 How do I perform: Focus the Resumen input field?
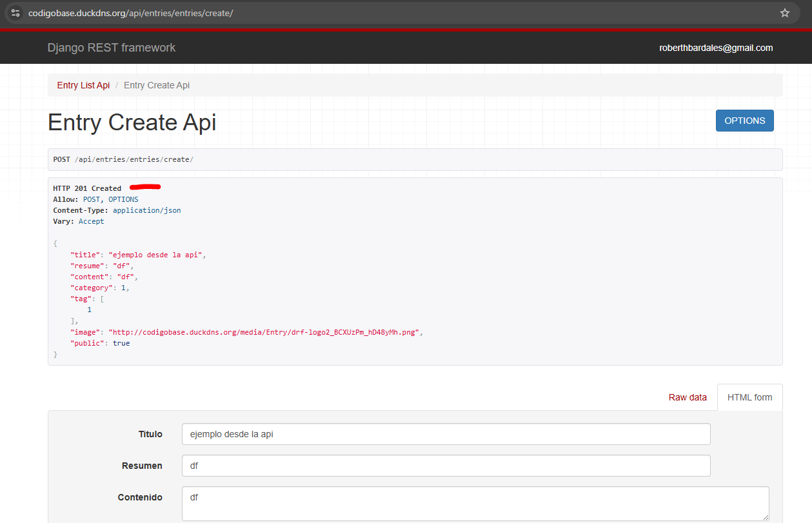446,466
